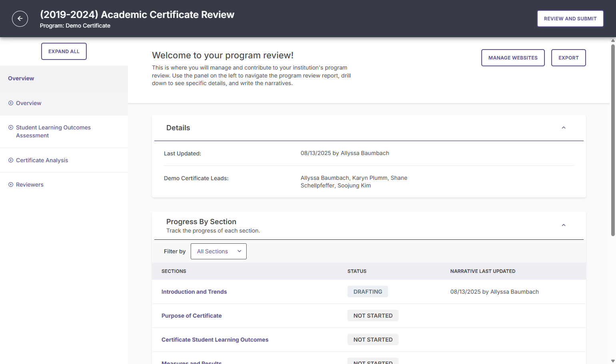Click the Review and Submit button
616x364 pixels.
point(570,19)
